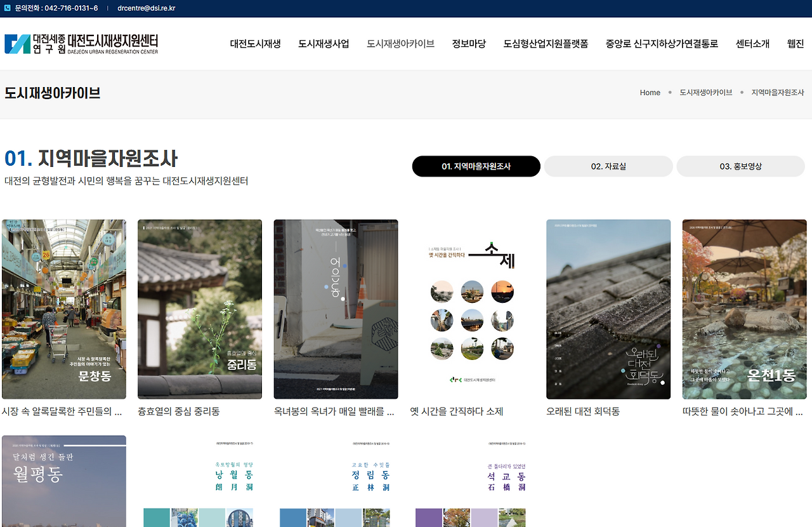
Task: Open the 석교동 cover thumbnail
Action: pos(472,481)
